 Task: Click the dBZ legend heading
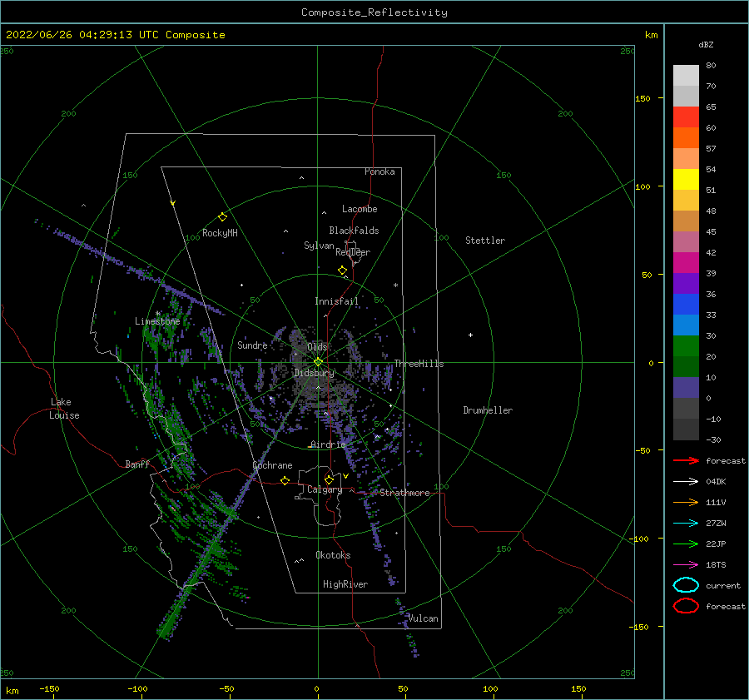[706, 44]
